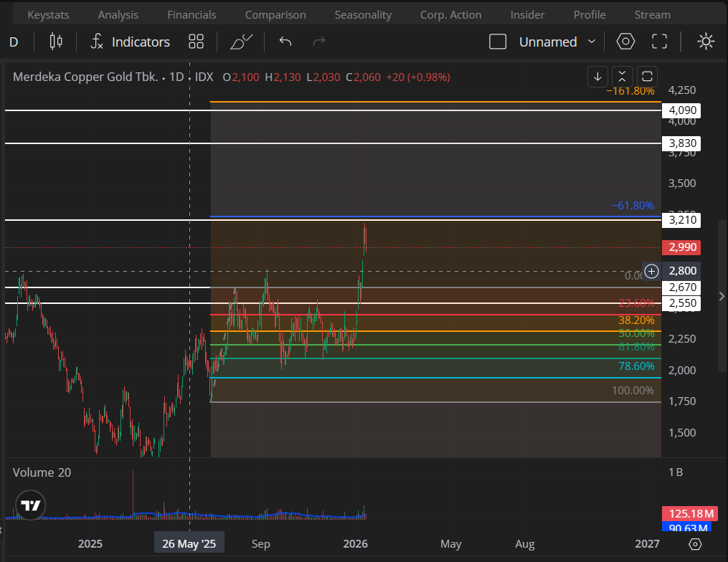Toggle maximize pane button in the chart header
This screenshot has height=562, width=728.
point(647,76)
